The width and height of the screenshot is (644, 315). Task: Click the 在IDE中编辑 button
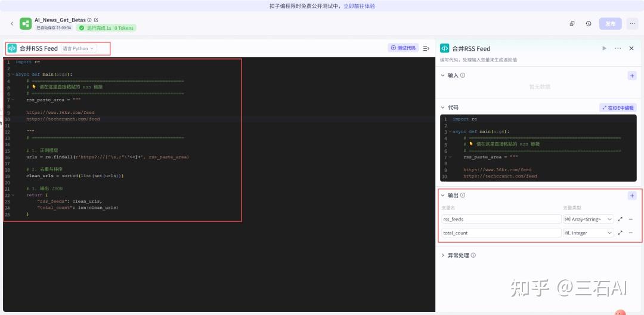618,108
